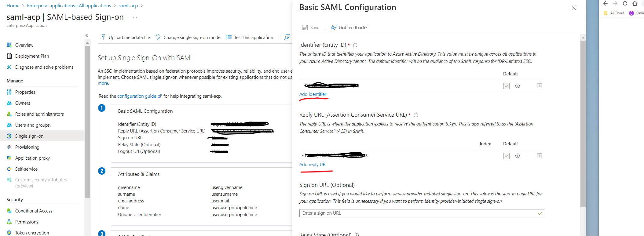Viewport: 644px width, 236px height.
Task: Click the Sign on URL input field
Action: pos(422,213)
